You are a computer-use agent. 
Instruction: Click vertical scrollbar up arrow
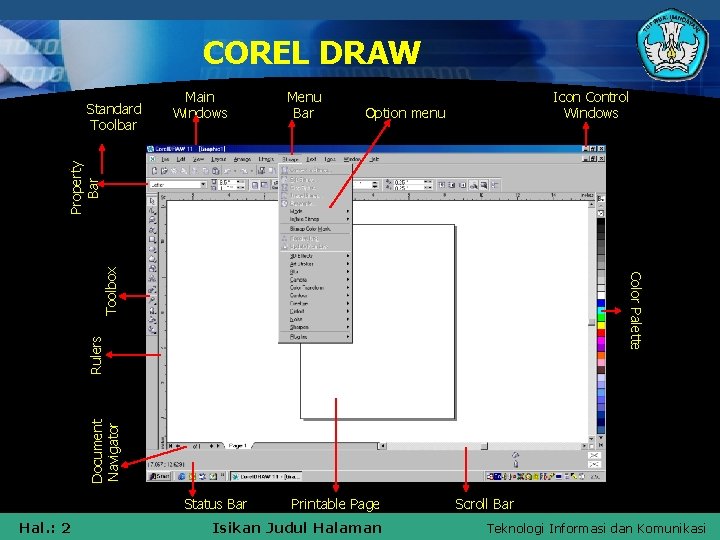tap(591, 204)
